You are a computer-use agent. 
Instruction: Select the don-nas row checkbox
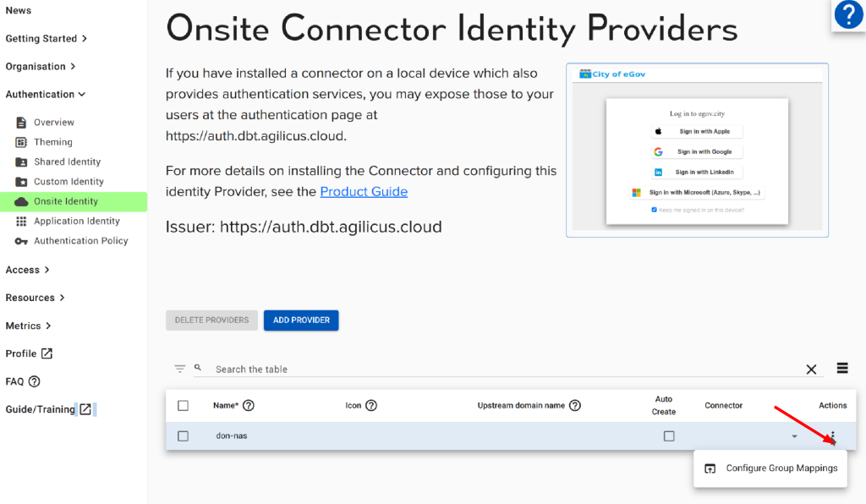pos(184,436)
